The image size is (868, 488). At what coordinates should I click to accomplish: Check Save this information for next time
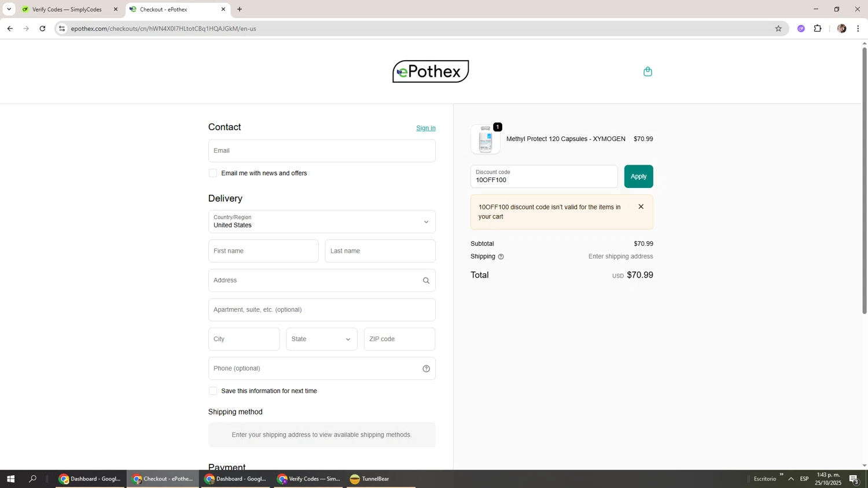pyautogui.click(x=213, y=391)
